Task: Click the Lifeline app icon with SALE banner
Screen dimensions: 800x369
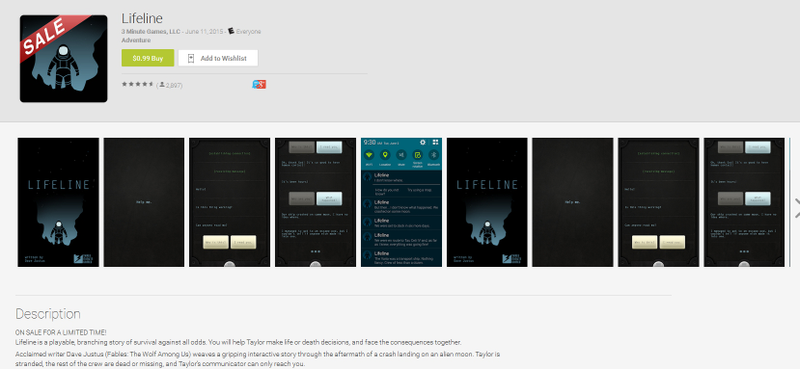Action: 64,59
